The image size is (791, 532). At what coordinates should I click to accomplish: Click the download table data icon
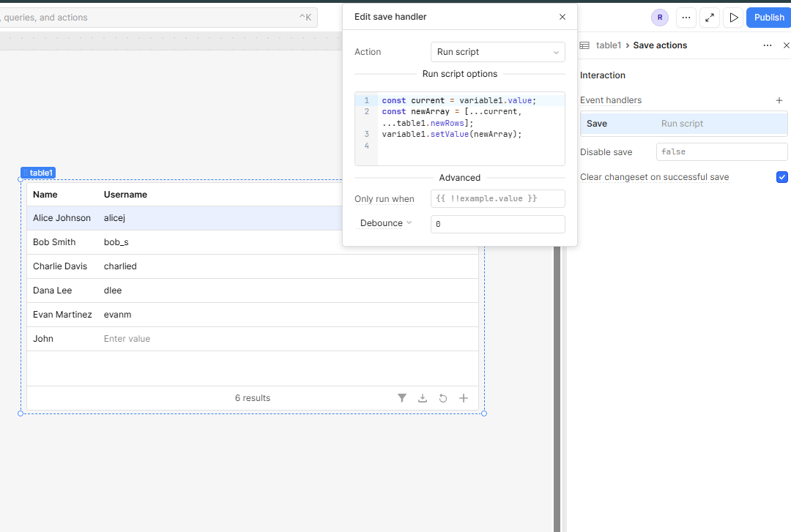point(423,398)
